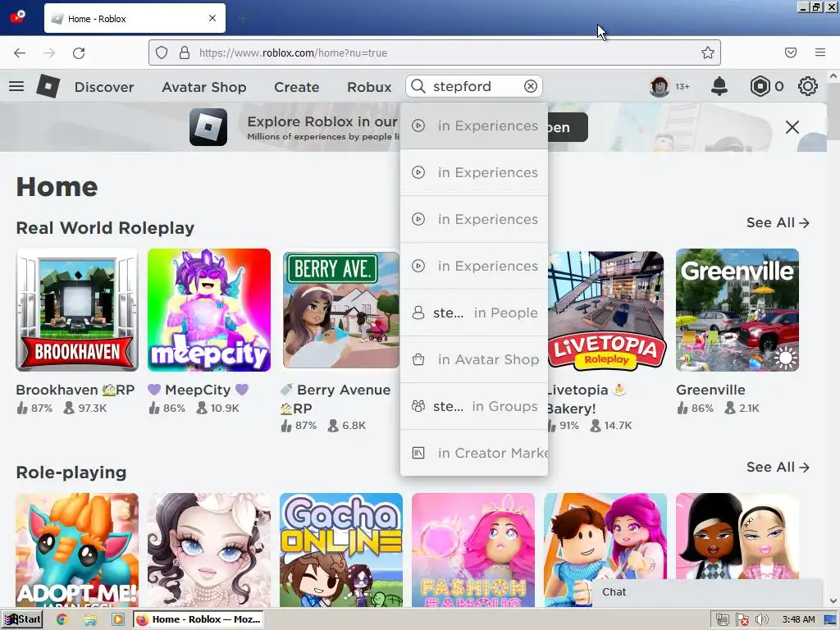Open the Pocket save icon

coord(791,52)
